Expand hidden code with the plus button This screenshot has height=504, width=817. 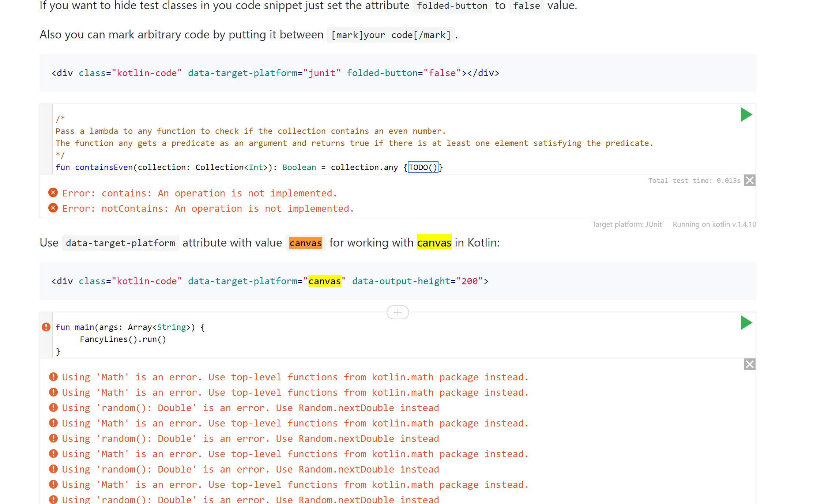(398, 312)
